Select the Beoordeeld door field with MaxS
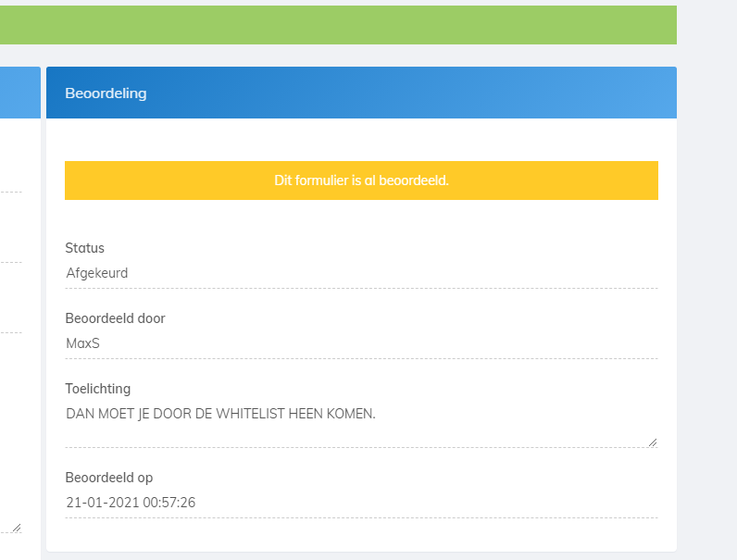737x560 pixels. [361, 344]
